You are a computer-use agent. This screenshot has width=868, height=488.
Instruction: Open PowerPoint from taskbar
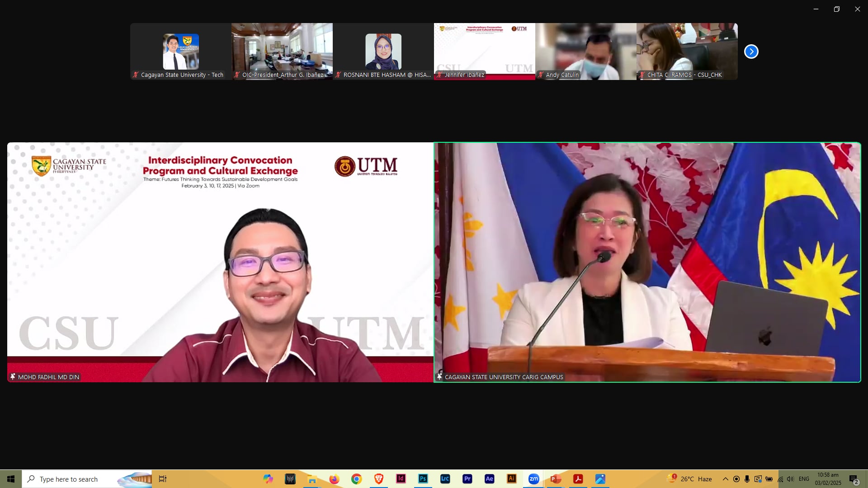tap(556, 479)
